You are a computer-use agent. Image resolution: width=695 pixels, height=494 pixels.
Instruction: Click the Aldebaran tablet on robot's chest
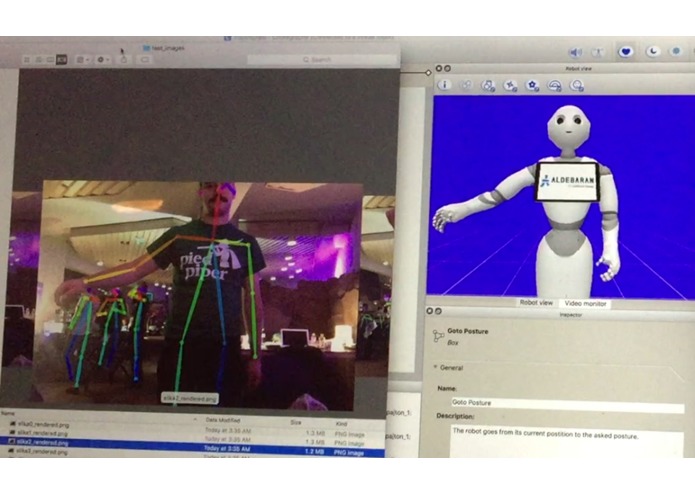pos(568,182)
